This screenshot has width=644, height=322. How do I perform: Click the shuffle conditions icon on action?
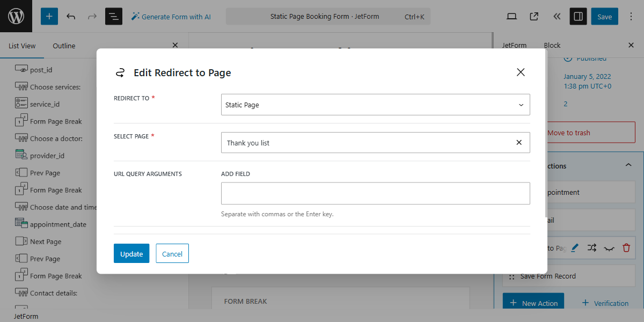point(591,248)
